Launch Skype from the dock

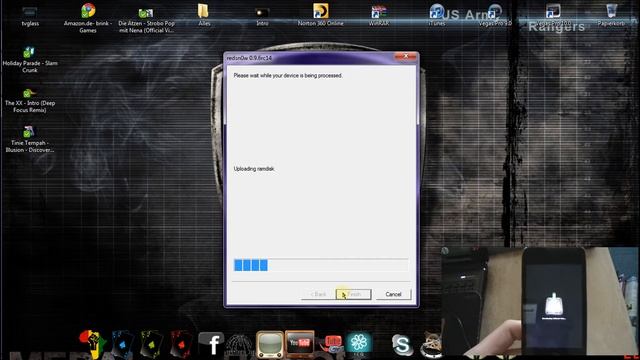[402, 345]
